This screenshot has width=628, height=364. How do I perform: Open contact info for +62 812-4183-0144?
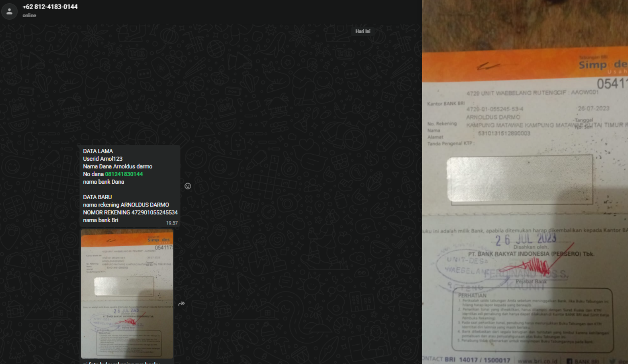pos(50,7)
